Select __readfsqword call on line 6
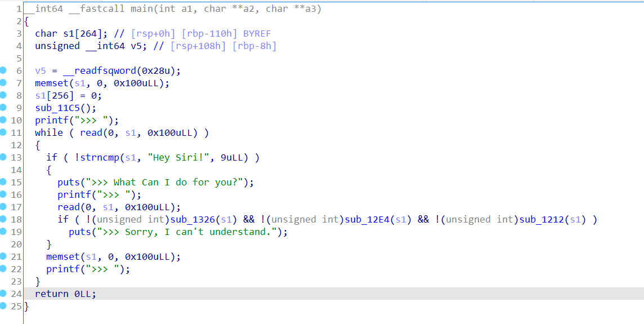 pyautogui.click(x=100, y=71)
